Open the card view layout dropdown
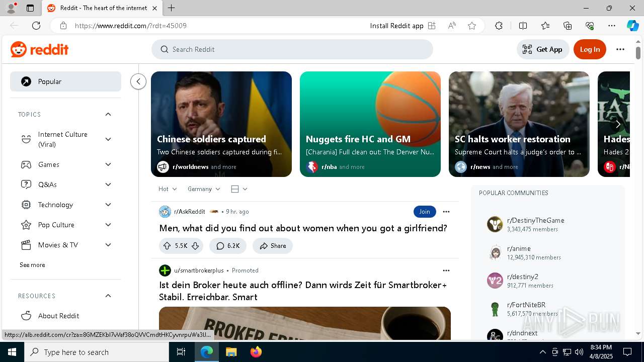The width and height of the screenshot is (644, 362). [239, 189]
